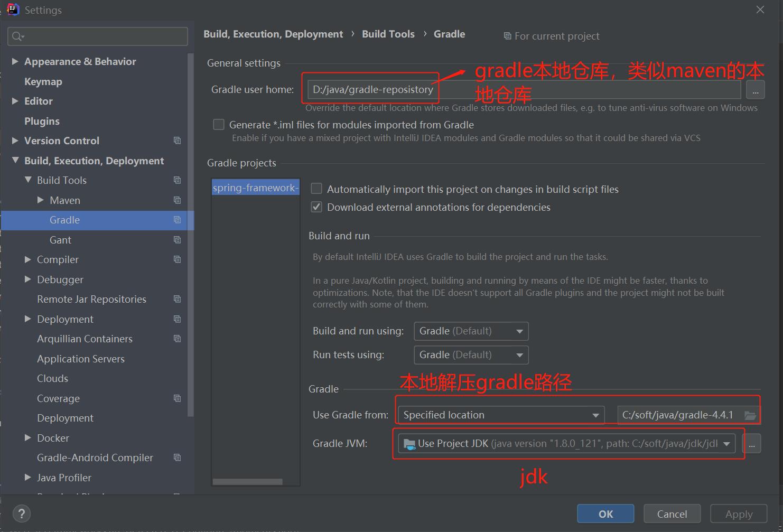Click project-level icon beside Version Control
The image size is (783, 532).
[177, 141]
